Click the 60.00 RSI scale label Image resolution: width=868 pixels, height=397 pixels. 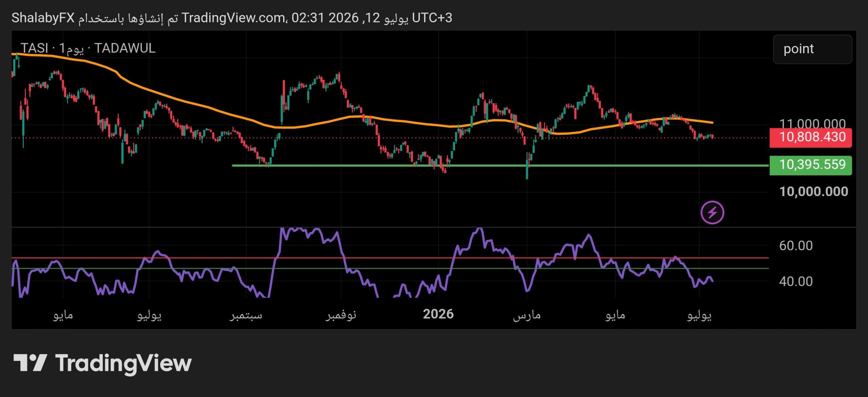coord(795,246)
